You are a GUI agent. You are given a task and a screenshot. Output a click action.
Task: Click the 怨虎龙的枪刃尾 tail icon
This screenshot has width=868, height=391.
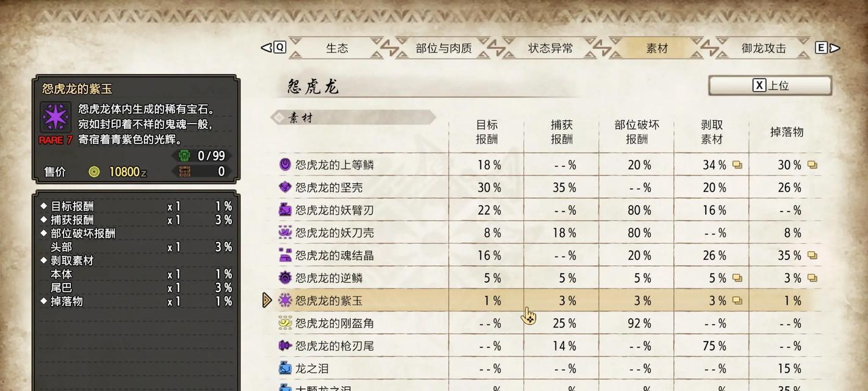click(x=285, y=345)
